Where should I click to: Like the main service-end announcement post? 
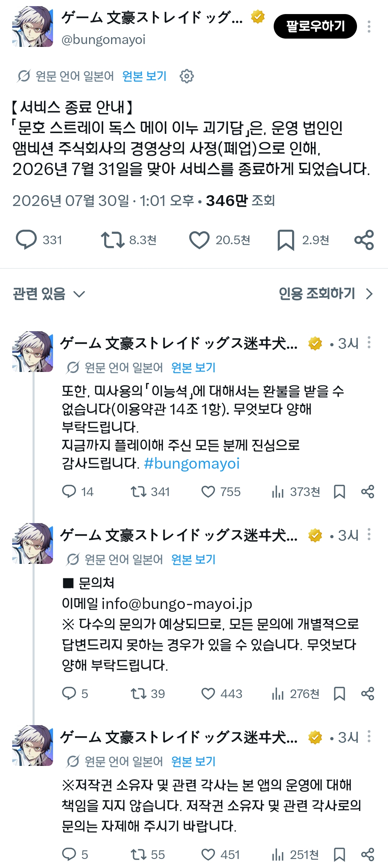tap(199, 240)
